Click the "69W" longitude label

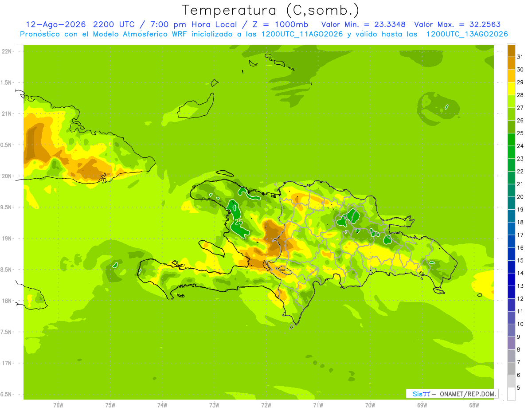pos(422,405)
